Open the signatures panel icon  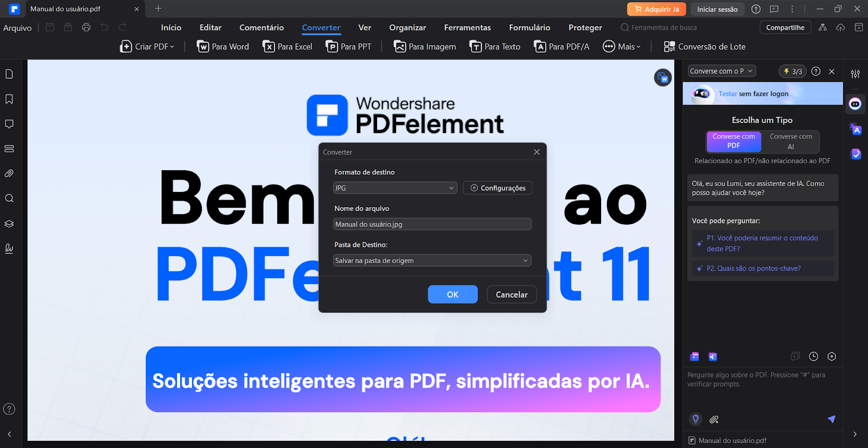(x=9, y=248)
